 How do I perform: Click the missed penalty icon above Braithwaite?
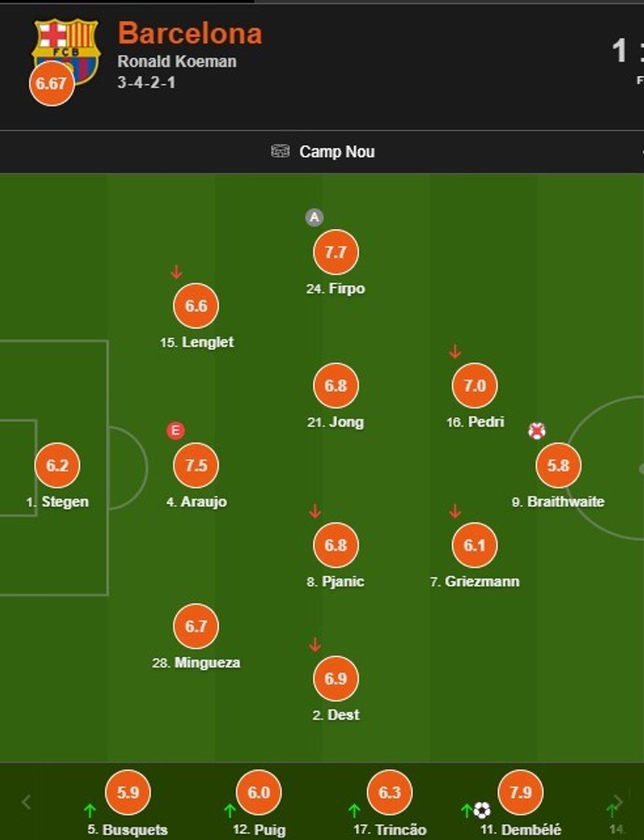(x=537, y=431)
